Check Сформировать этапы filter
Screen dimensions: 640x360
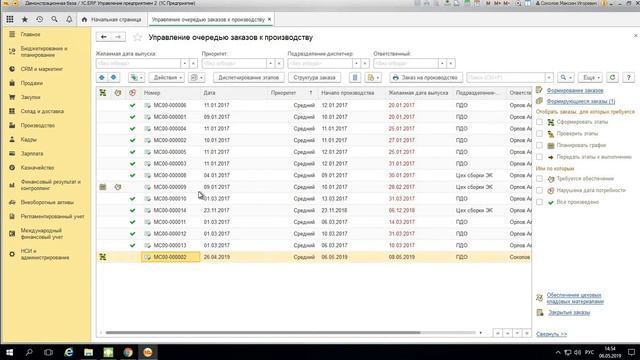tap(540, 122)
